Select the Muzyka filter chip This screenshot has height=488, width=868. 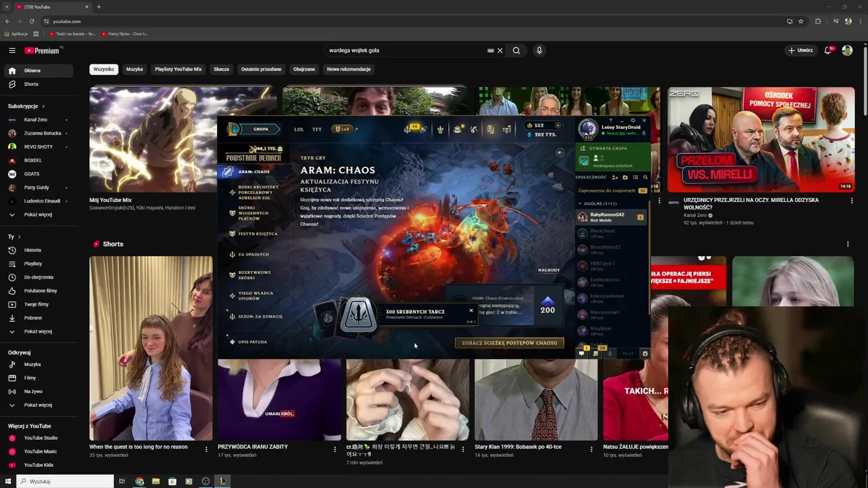click(x=134, y=69)
